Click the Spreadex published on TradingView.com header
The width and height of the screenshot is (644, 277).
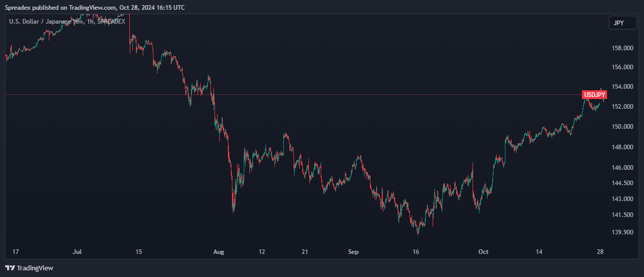(x=95, y=7)
